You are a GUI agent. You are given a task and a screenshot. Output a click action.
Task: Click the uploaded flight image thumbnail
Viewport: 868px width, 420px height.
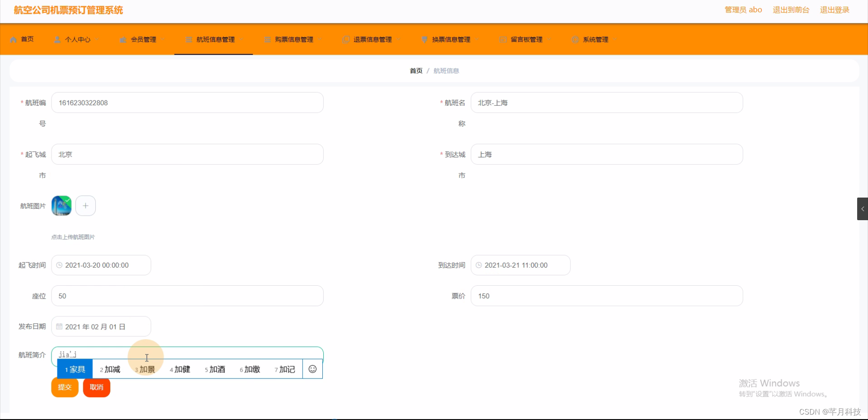[x=61, y=206]
